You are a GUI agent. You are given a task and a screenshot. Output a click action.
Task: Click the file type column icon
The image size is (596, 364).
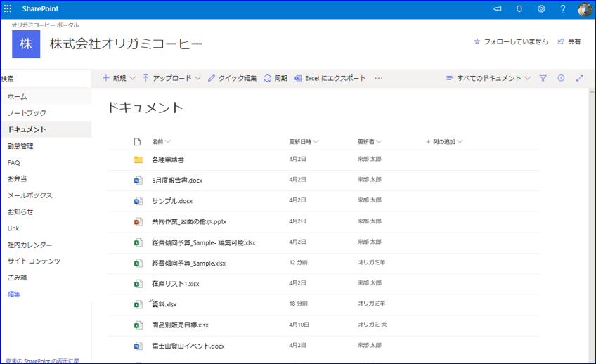coord(137,142)
